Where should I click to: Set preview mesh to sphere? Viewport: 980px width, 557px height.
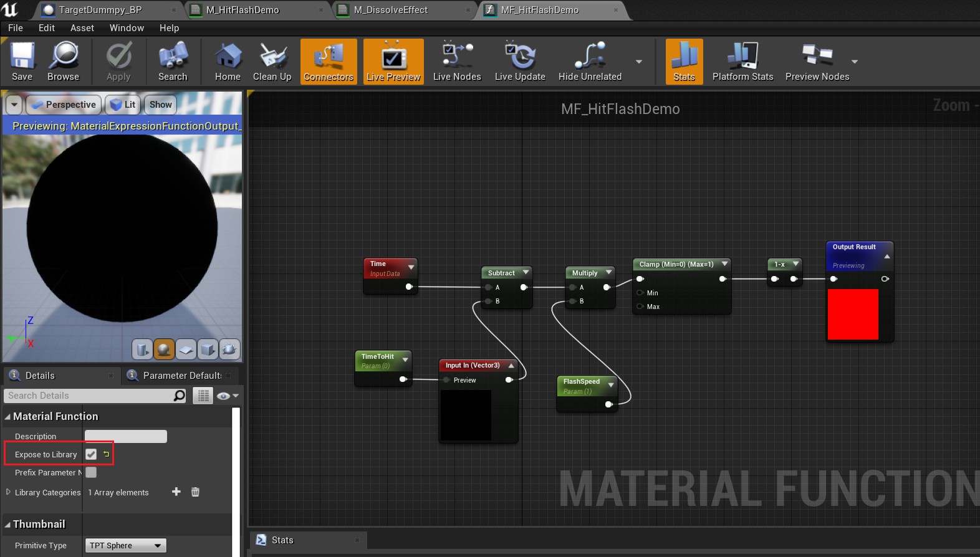(x=164, y=350)
